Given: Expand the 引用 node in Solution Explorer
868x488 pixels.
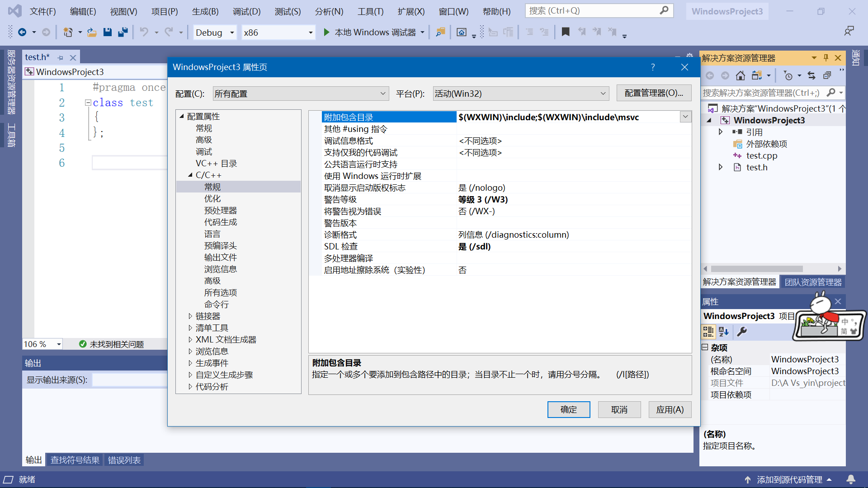Looking at the screenshot, I should (x=721, y=132).
